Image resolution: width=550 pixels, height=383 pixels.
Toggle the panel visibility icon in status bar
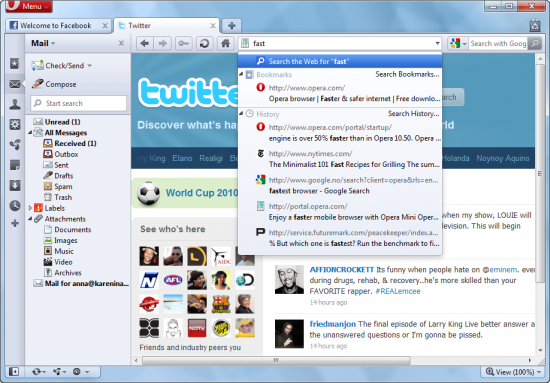pyautogui.click(x=14, y=371)
